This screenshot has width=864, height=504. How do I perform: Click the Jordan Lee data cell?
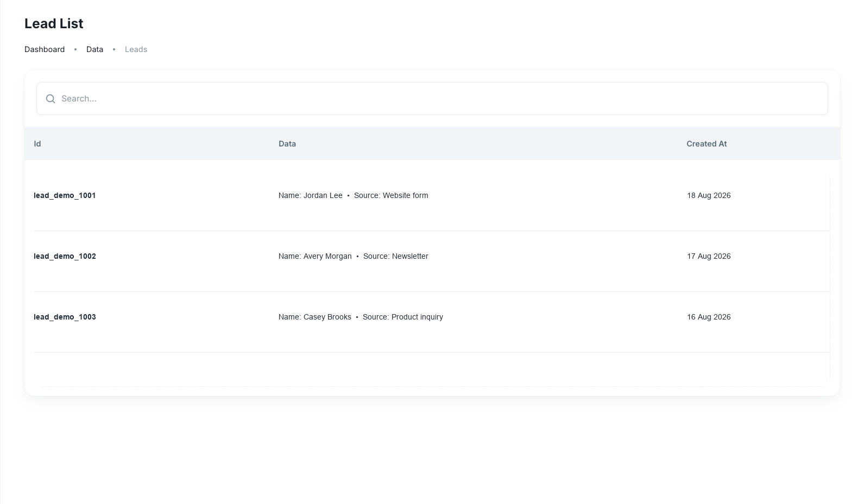pos(353,195)
